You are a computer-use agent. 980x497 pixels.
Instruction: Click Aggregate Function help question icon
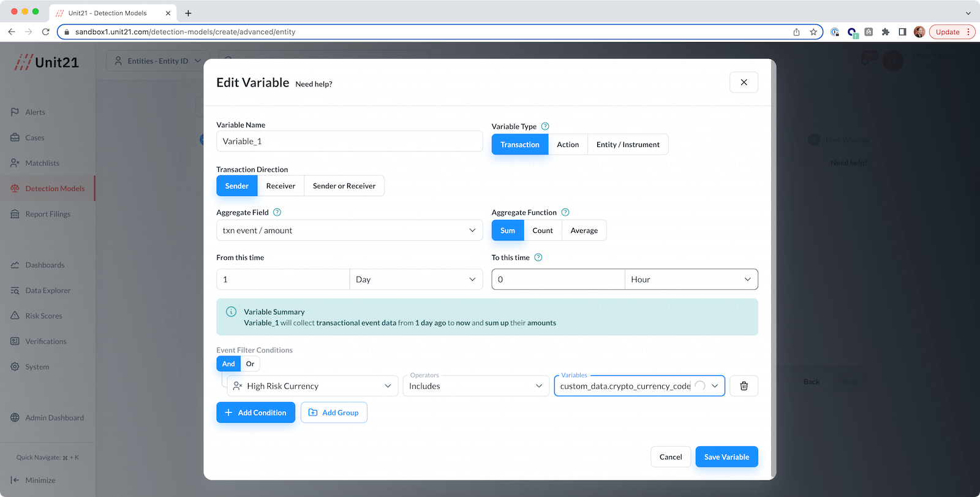coord(565,212)
